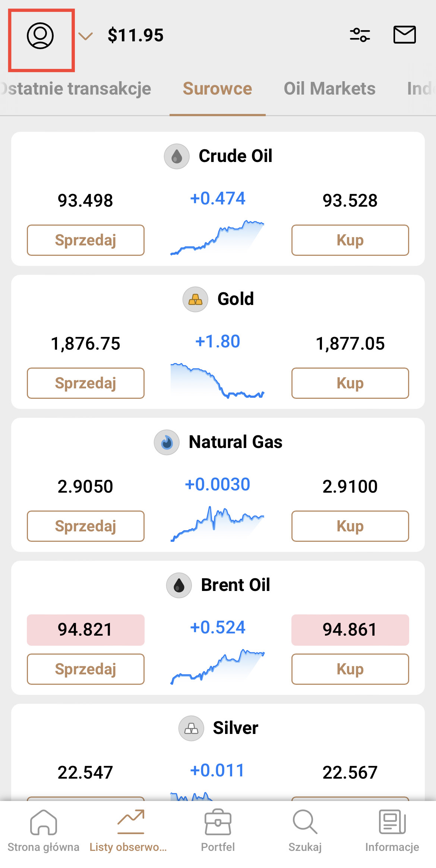Tap the Gold bars icon

[195, 299]
